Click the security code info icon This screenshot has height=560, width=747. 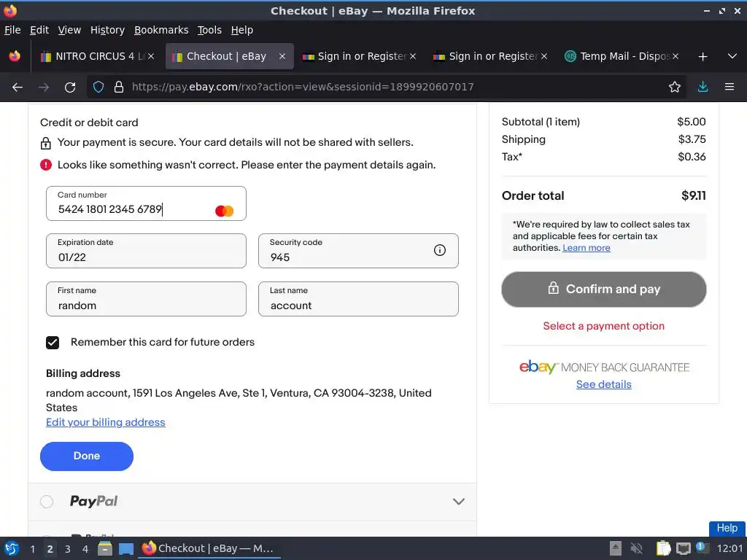(x=439, y=250)
